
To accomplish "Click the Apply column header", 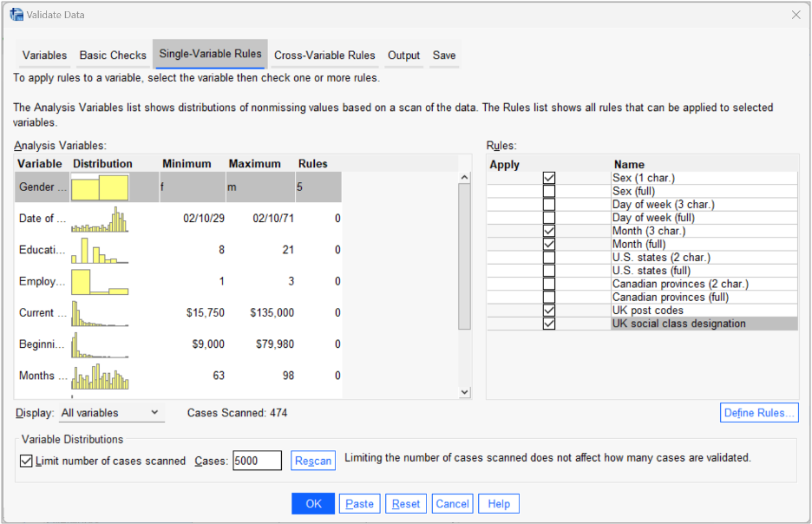I will [504, 165].
